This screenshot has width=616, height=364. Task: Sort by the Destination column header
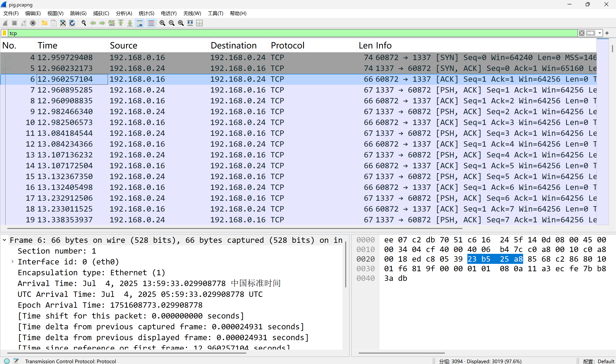tap(239, 45)
